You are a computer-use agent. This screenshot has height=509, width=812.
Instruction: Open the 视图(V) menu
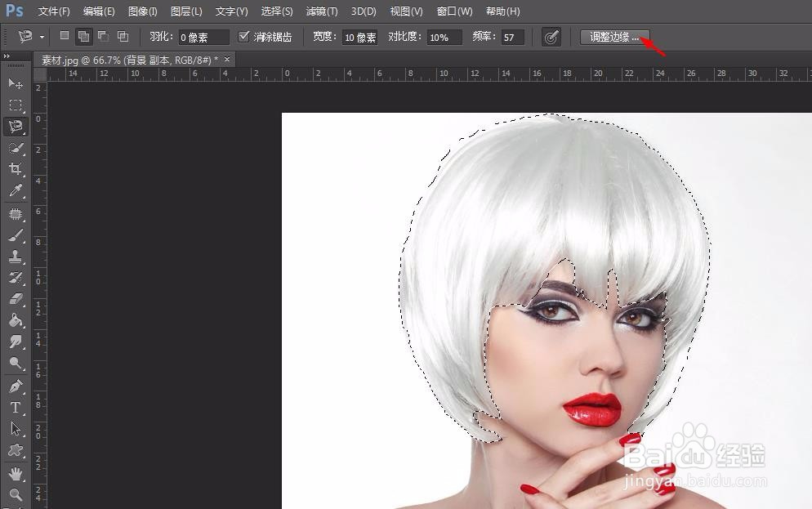pos(407,11)
